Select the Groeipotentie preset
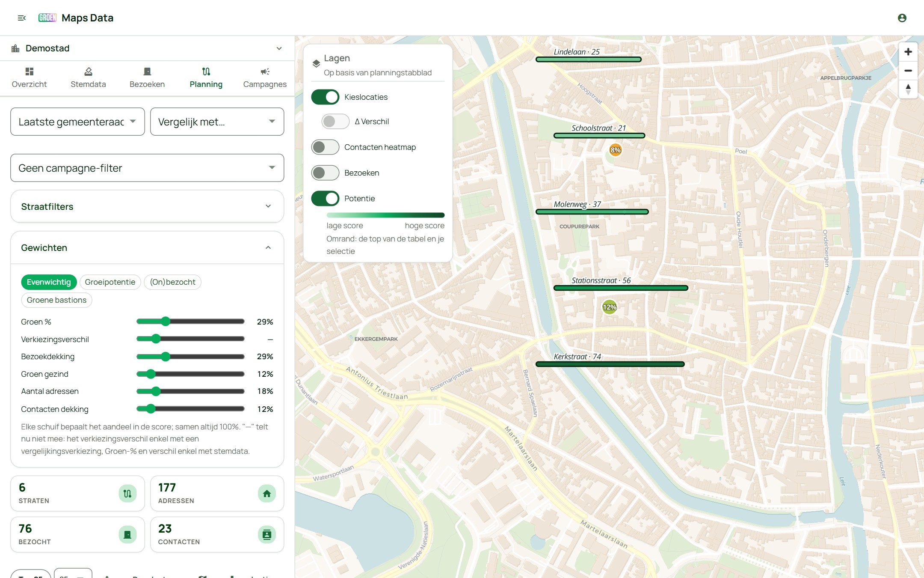The image size is (924, 578). pyautogui.click(x=110, y=282)
